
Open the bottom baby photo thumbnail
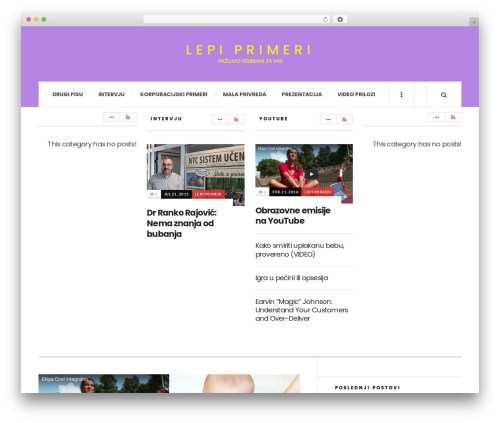click(235, 383)
